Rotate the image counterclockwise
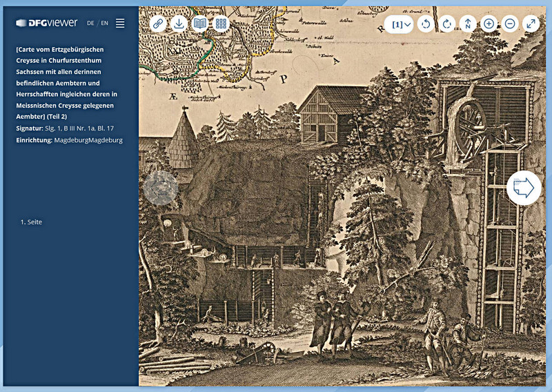 pyautogui.click(x=426, y=24)
